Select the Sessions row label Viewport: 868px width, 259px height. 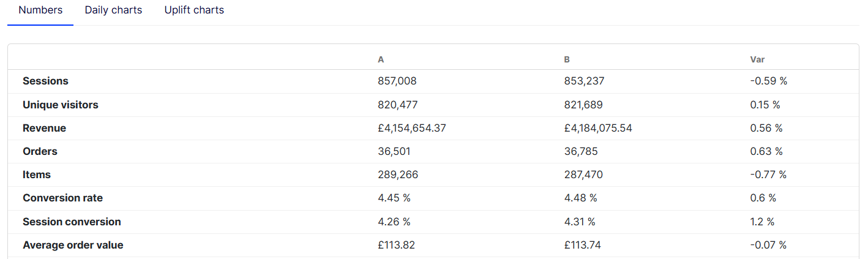[45, 81]
